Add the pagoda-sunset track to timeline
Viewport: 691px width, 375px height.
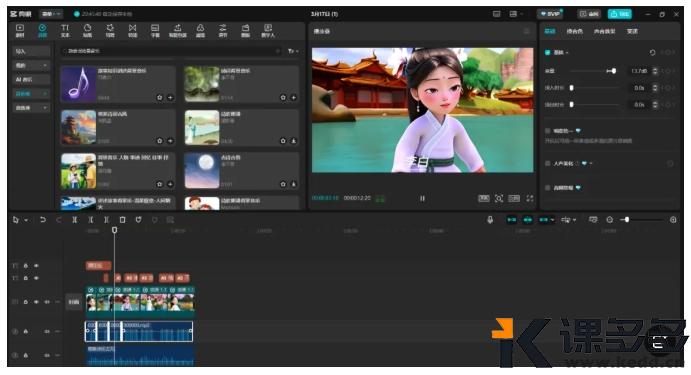point(170,141)
